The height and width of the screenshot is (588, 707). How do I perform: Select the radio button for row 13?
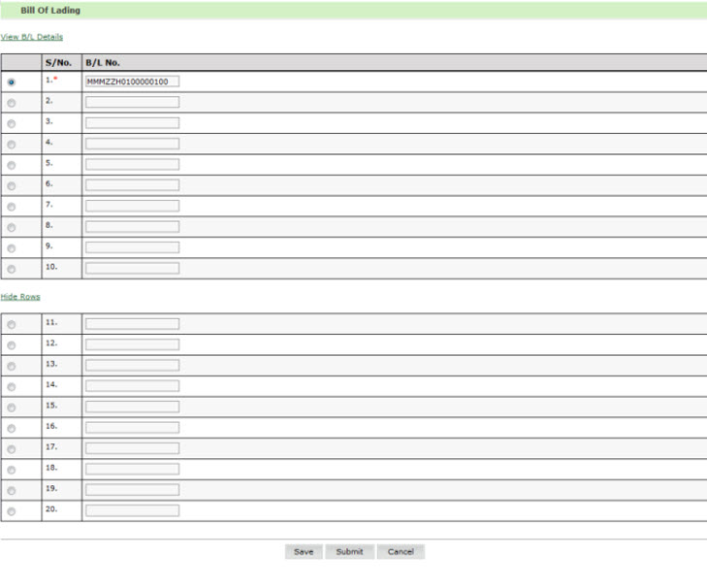click(12, 366)
